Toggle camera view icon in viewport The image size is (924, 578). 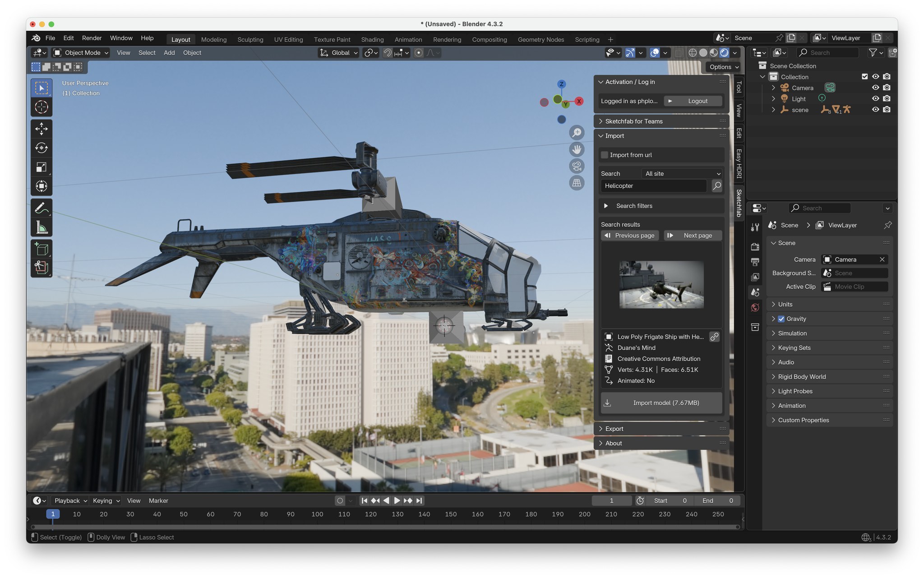point(577,166)
